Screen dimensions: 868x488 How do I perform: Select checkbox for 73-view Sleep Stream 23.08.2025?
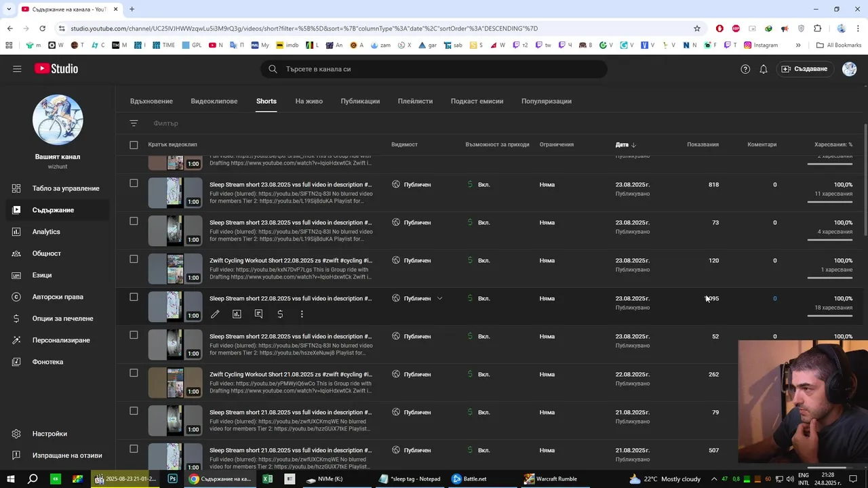pos(134,221)
